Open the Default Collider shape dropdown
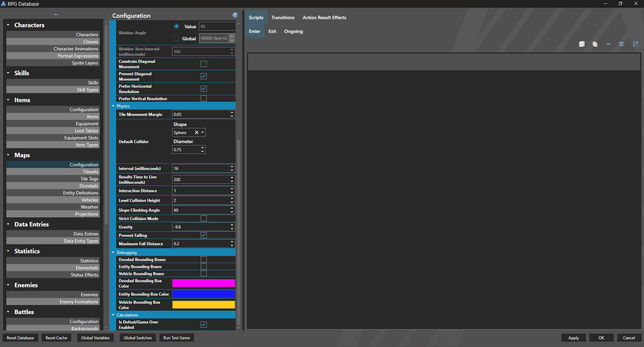 (202, 132)
